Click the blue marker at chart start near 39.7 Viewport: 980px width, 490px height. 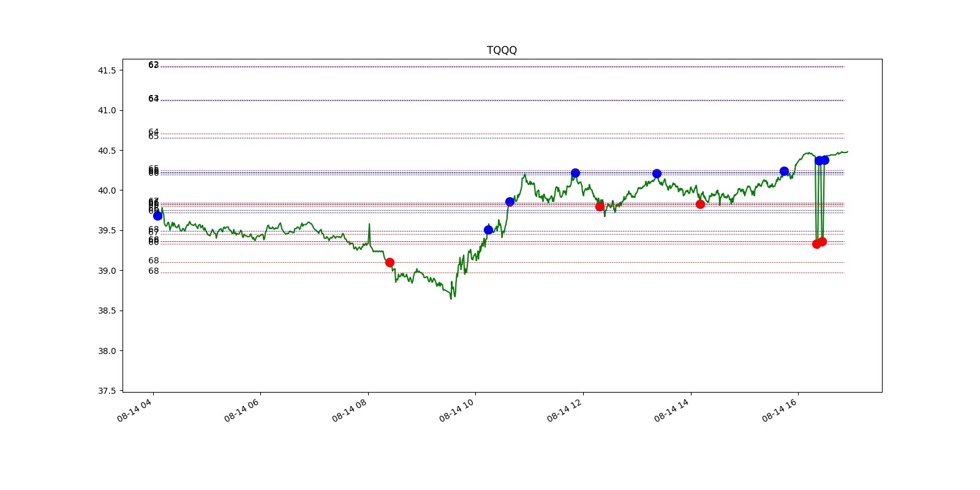[x=157, y=216]
